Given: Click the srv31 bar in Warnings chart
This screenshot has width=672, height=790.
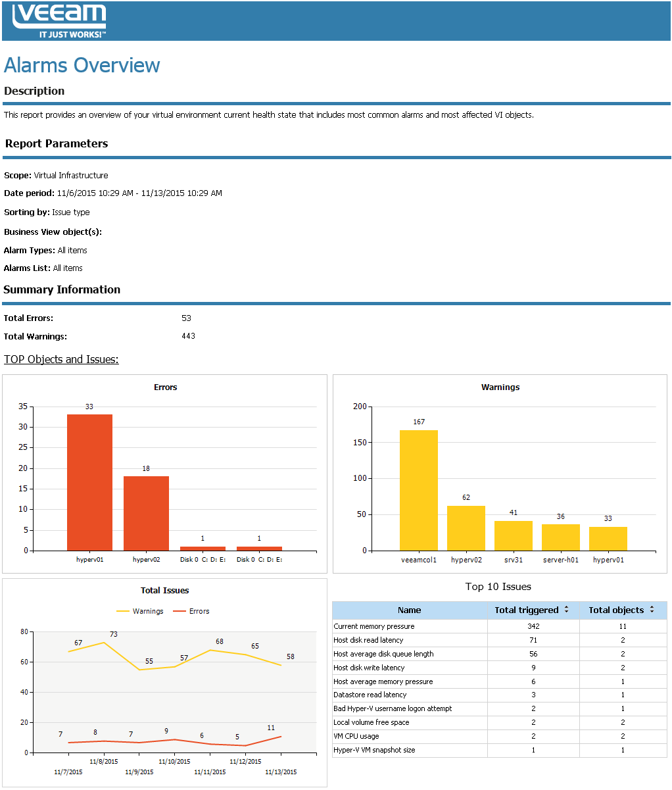Looking at the screenshot, I should click(x=514, y=535).
